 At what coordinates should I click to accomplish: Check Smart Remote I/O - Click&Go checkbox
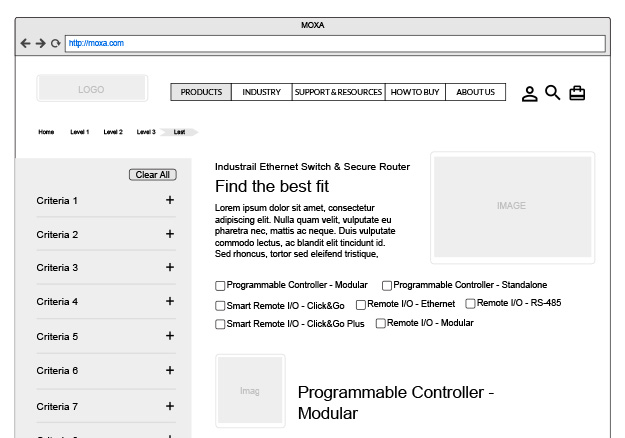[x=220, y=306]
